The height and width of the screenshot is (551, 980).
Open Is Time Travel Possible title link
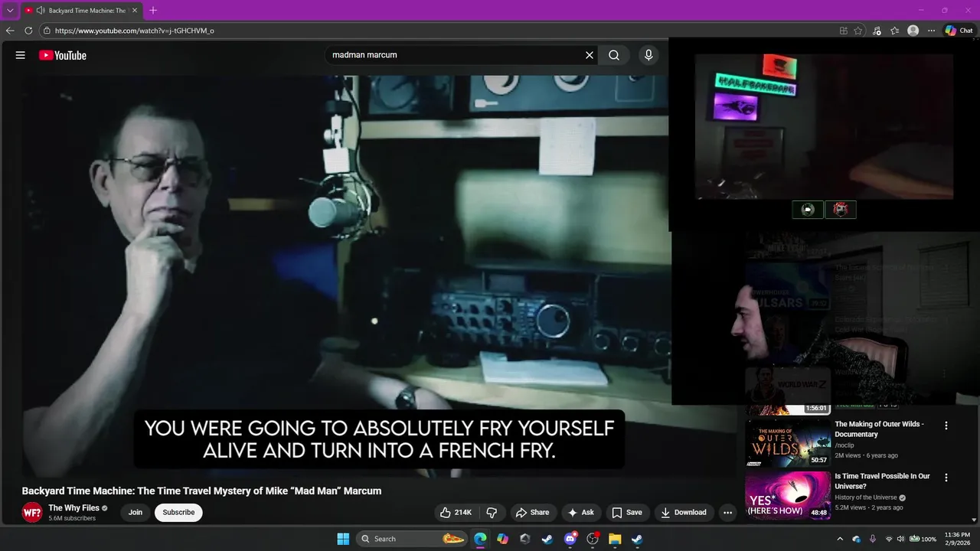(883, 481)
